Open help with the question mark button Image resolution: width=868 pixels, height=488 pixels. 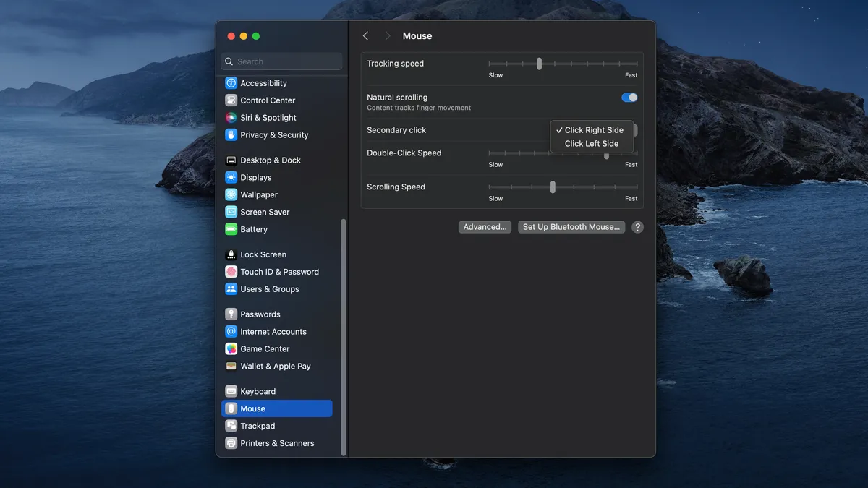tap(637, 227)
